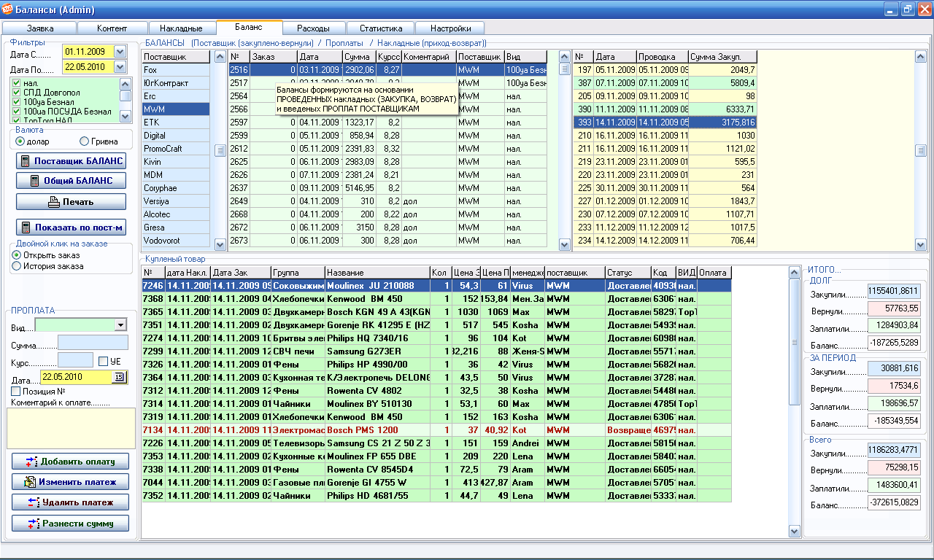Click the Удалить платеж icon

34,502
